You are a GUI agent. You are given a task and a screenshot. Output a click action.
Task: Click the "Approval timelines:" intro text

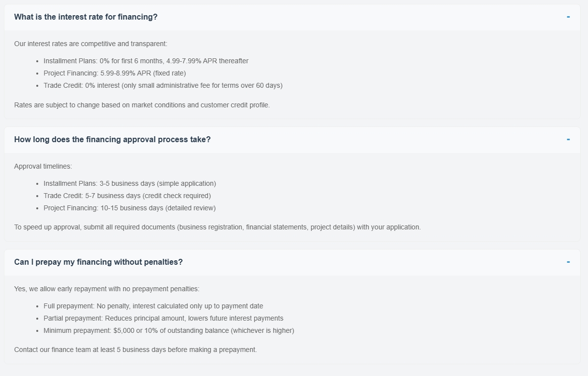(43, 167)
